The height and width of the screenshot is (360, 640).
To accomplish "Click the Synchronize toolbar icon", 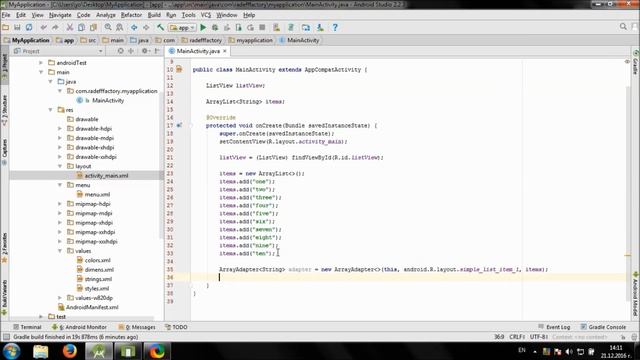I will pyautogui.click(x=29, y=27).
